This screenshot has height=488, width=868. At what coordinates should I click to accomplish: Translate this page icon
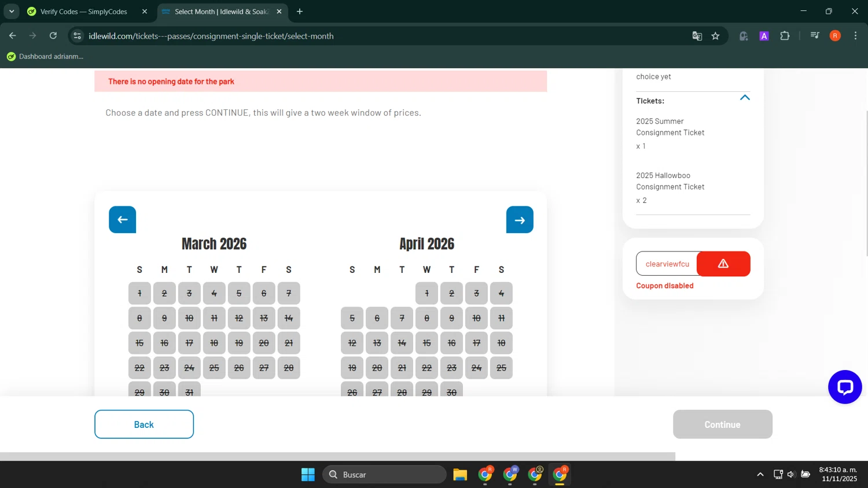coord(697,36)
